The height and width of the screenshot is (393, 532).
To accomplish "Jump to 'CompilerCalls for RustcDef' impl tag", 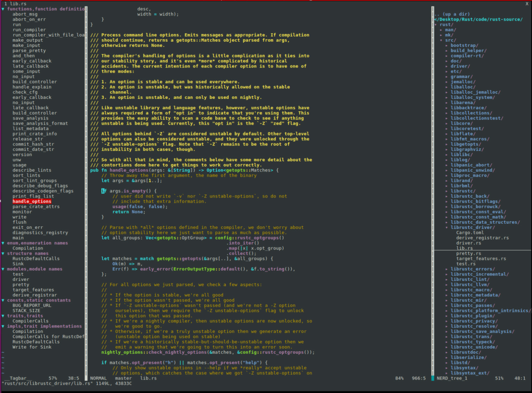I will tap(48, 337).
